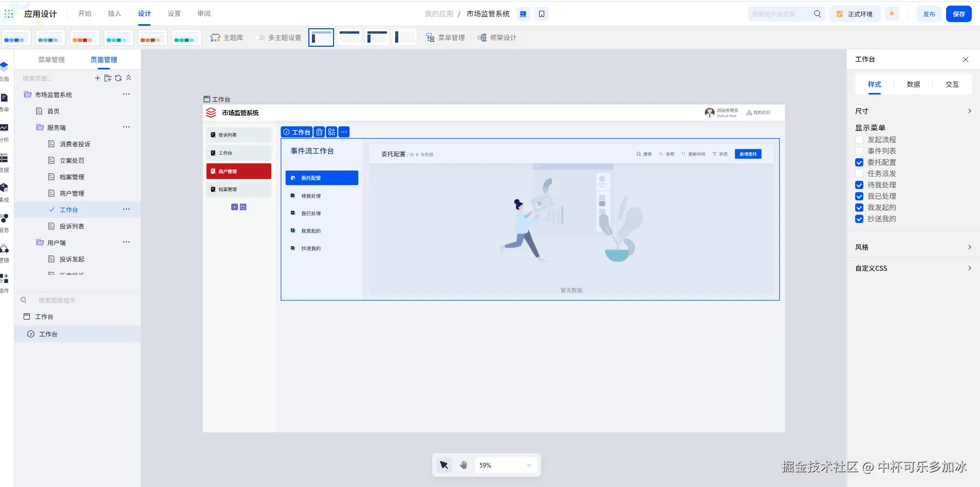Toggle 多主题设置 switch
980x487 pixels.
260,38
